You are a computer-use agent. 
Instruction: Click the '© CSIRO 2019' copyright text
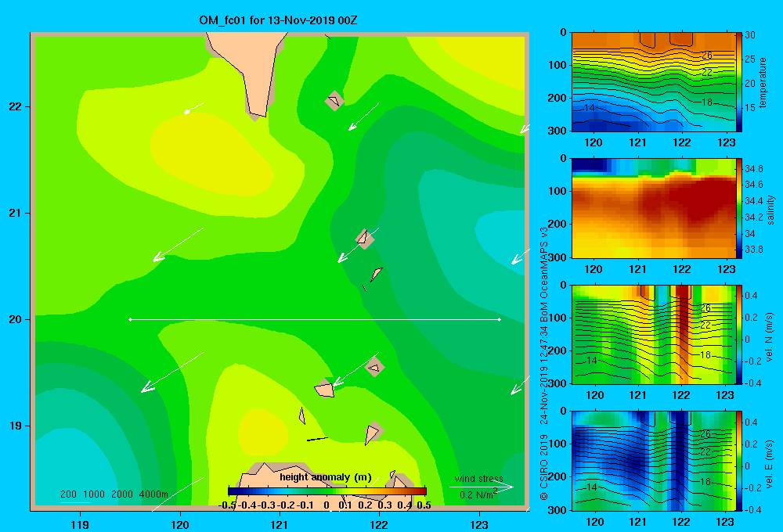[x=544, y=467]
